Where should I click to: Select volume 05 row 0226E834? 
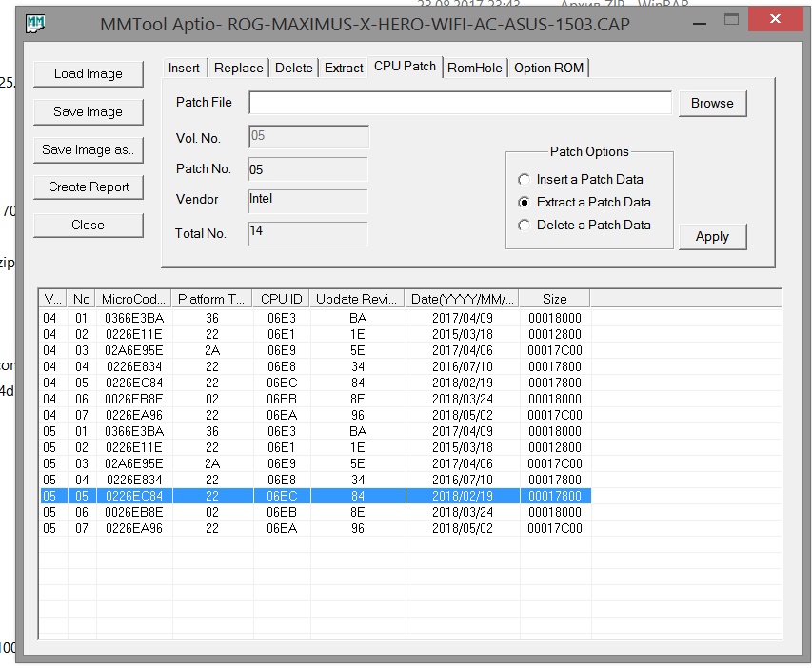pyautogui.click(x=315, y=480)
